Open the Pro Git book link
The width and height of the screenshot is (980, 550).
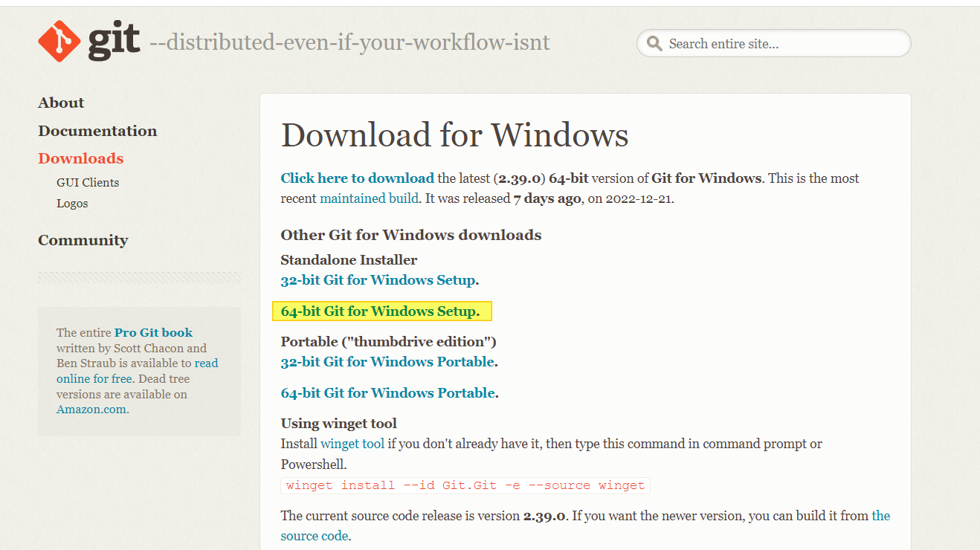coord(153,333)
